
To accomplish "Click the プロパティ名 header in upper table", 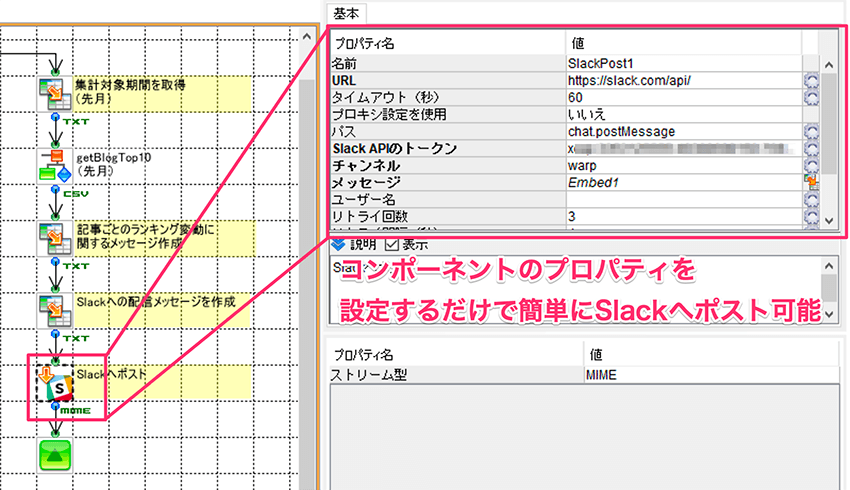I will click(x=364, y=43).
